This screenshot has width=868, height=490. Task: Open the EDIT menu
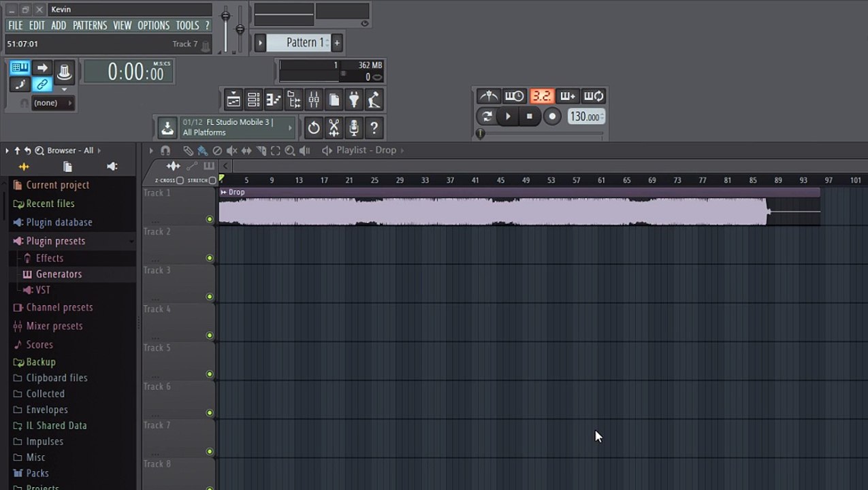click(x=37, y=25)
